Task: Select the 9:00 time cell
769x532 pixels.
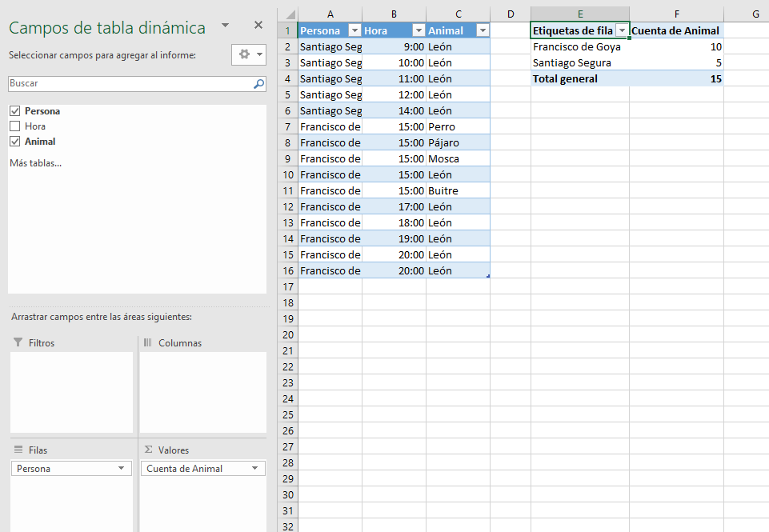Action: click(394, 46)
